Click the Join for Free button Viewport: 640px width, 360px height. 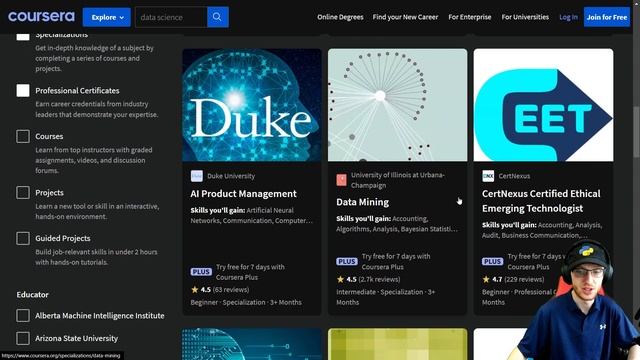607,17
